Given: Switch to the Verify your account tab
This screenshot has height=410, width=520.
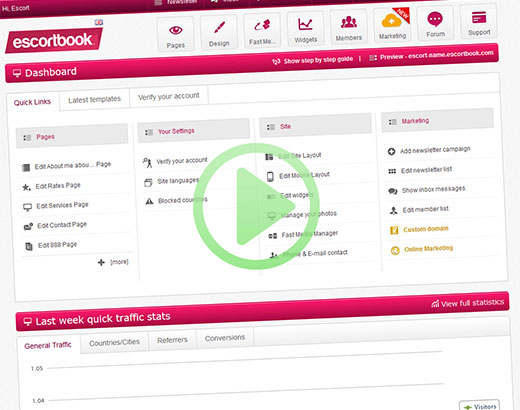Looking at the screenshot, I should (x=169, y=96).
